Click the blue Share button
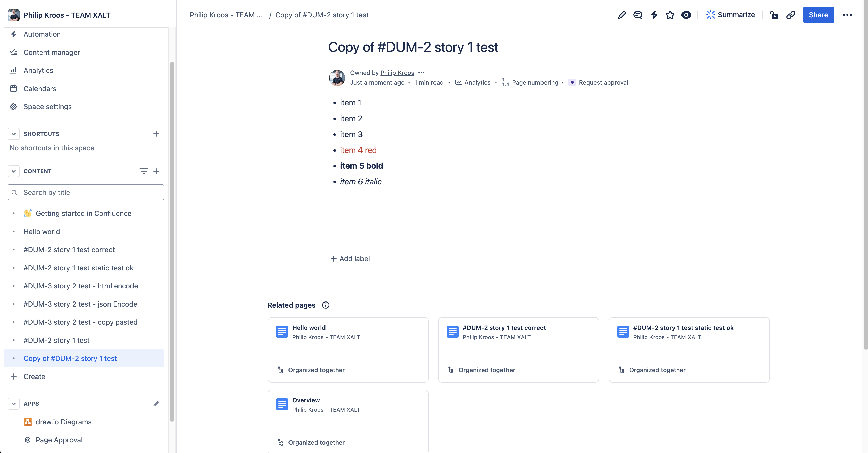 point(818,15)
